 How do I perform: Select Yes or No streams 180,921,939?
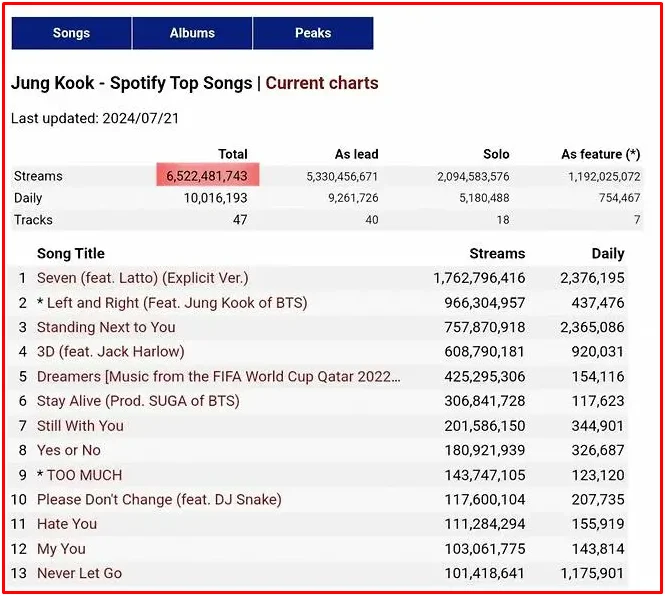[x=485, y=450]
